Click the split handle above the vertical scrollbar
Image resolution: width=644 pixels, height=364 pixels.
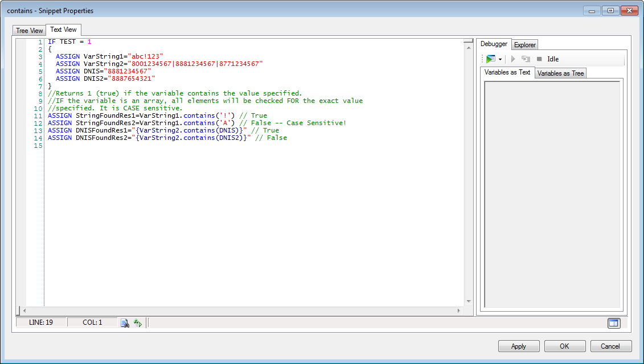(x=469, y=41)
